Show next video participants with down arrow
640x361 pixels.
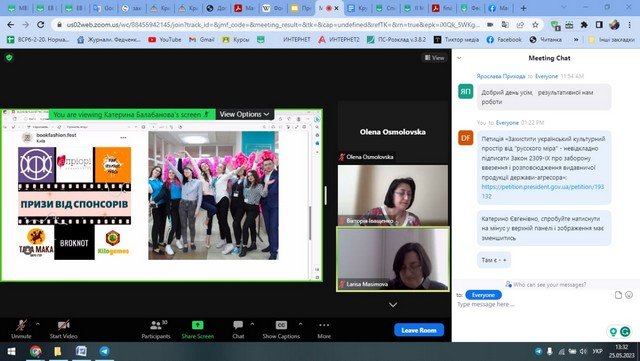click(393, 305)
